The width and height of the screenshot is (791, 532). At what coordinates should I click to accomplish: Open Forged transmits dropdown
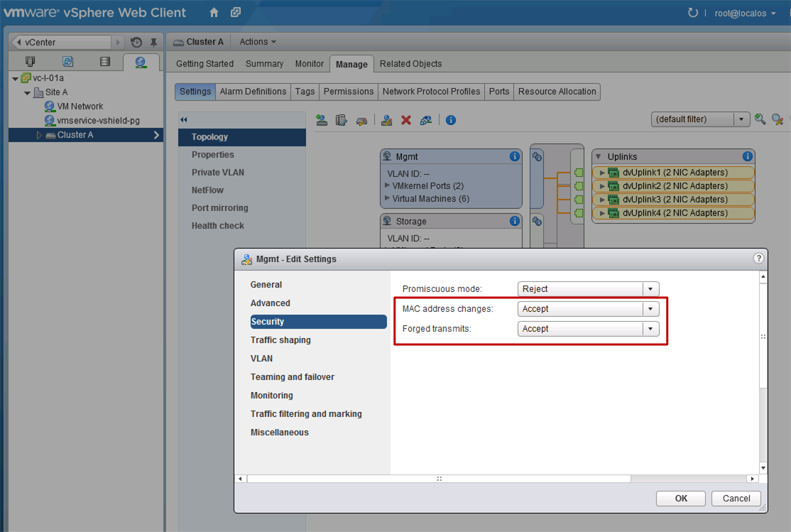tap(588, 329)
